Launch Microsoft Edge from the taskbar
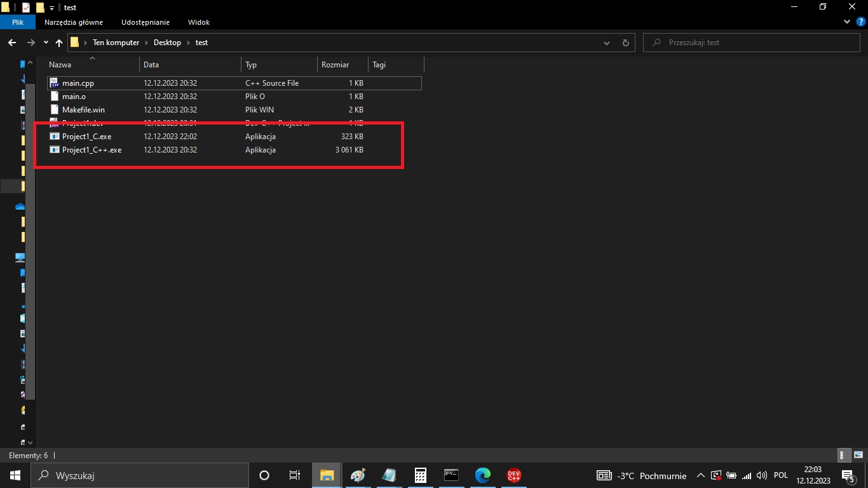 (483, 475)
